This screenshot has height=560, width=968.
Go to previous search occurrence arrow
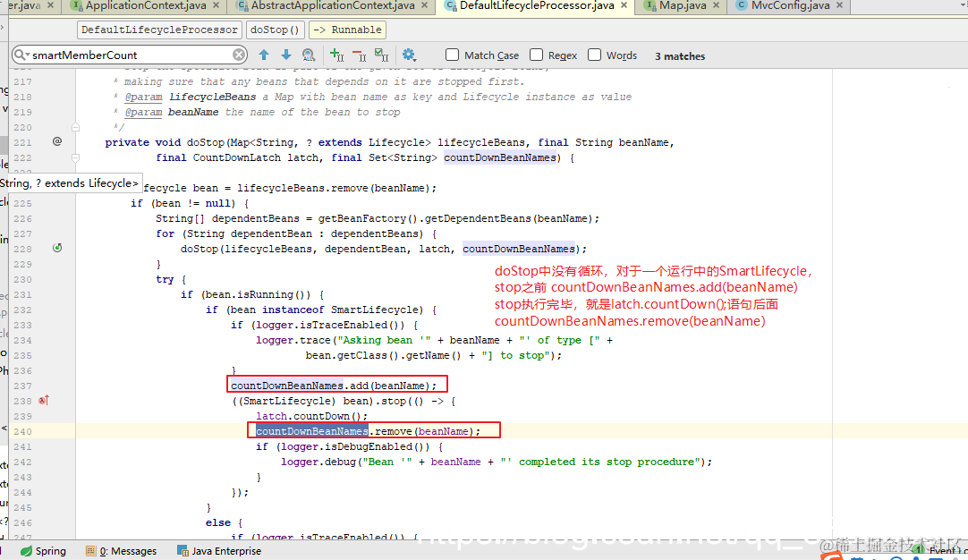coord(264,55)
